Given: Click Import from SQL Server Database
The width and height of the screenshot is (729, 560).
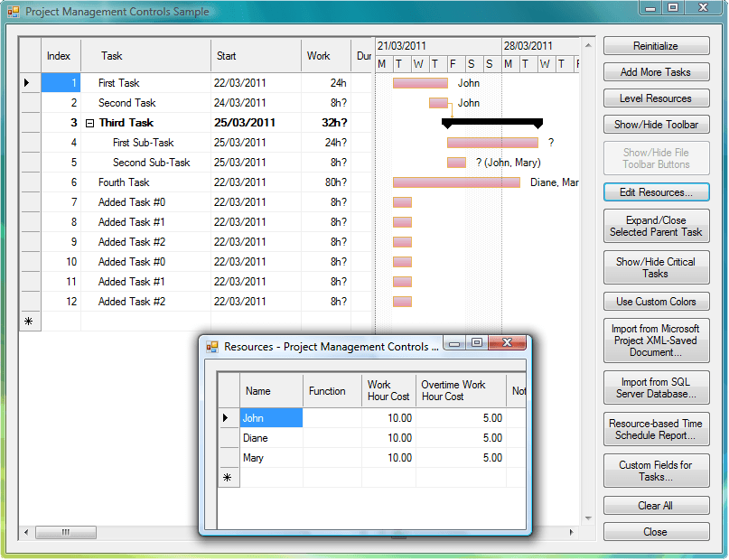Looking at the screenshot, I should 656,388.
